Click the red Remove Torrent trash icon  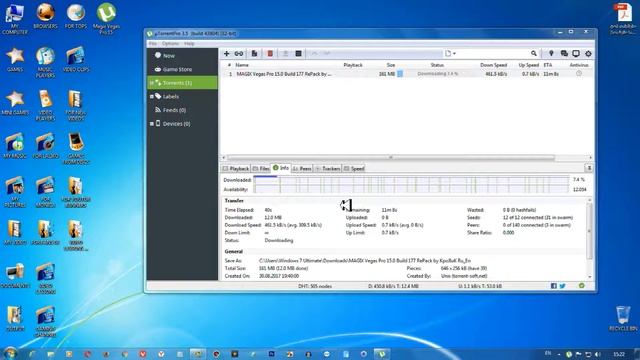pos(270,53)
